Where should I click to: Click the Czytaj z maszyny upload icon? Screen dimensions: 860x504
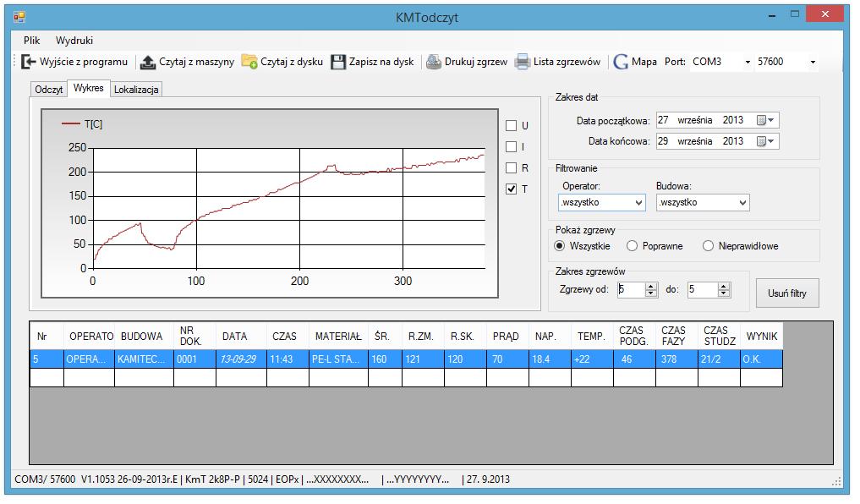(x=147, y=62)
